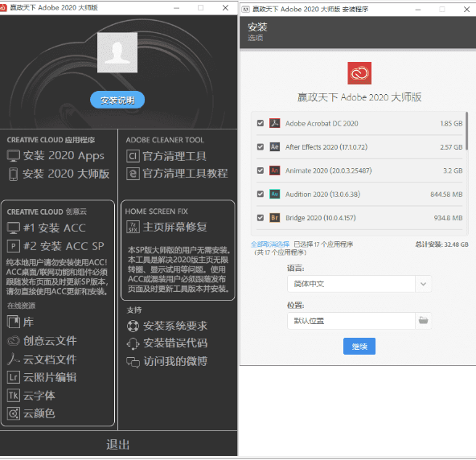
Task: Click the user avatar placeholder image
Action: click(117, 52)
